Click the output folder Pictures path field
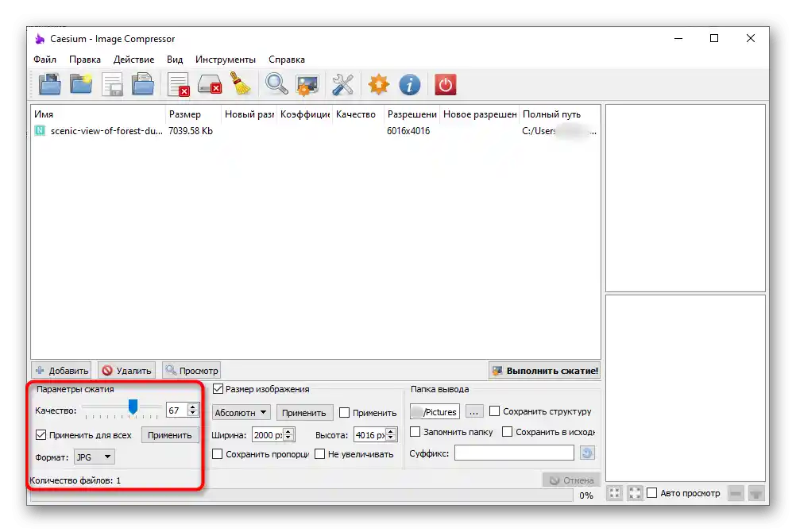 [435, 411]
